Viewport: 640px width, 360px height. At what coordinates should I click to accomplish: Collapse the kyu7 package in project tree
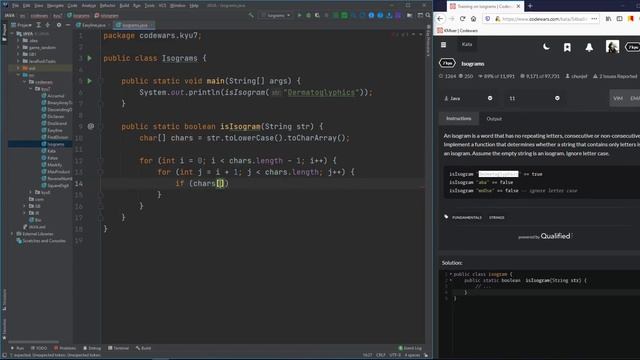31,89
